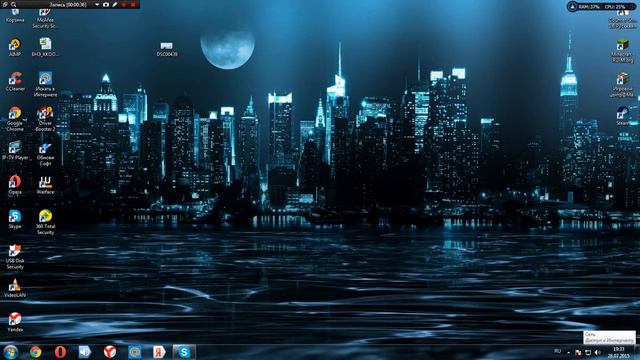Screen dimensions: 640x360
Task: Click the magnifier icon in recorder bar
Action: (13, 4)
